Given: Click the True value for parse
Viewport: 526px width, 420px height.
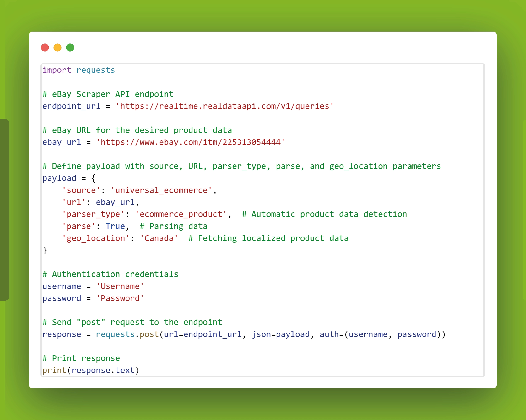Looking at the screenshot, I should click(115, 226).
